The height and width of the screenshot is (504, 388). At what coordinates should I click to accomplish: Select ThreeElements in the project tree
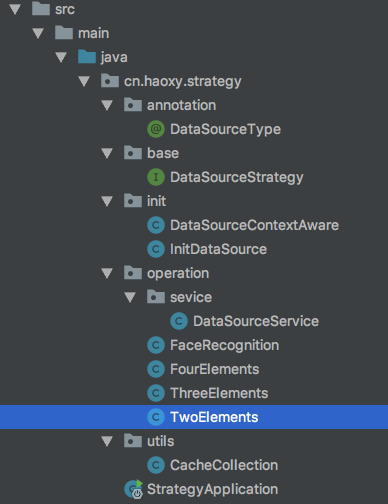(219, 393)
